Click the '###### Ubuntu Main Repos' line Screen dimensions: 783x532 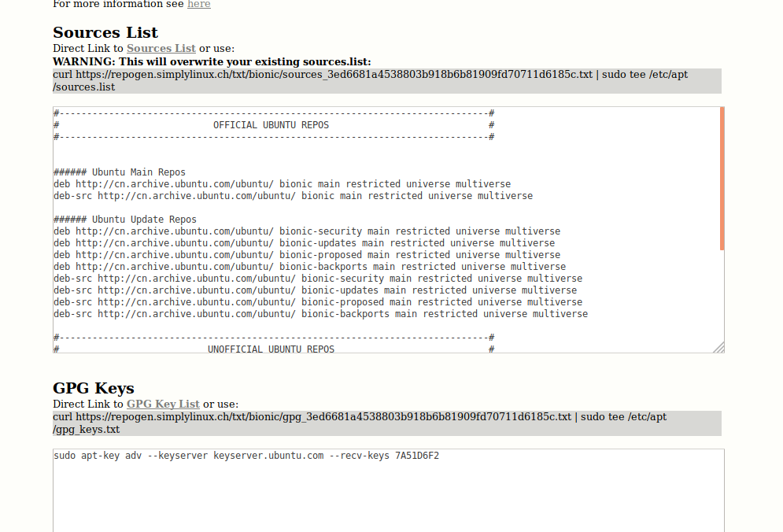(x=120, y=172)
